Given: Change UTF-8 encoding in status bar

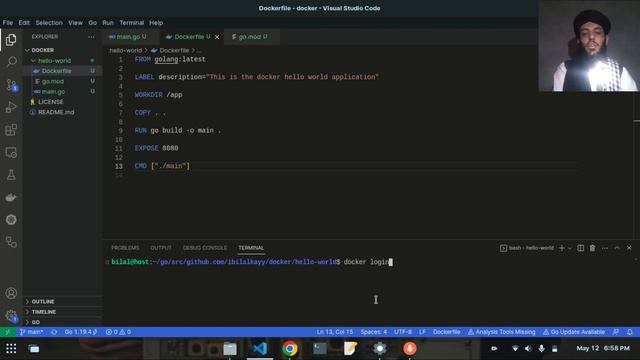Looking at the screenshot, I should [x=403, y=332].
